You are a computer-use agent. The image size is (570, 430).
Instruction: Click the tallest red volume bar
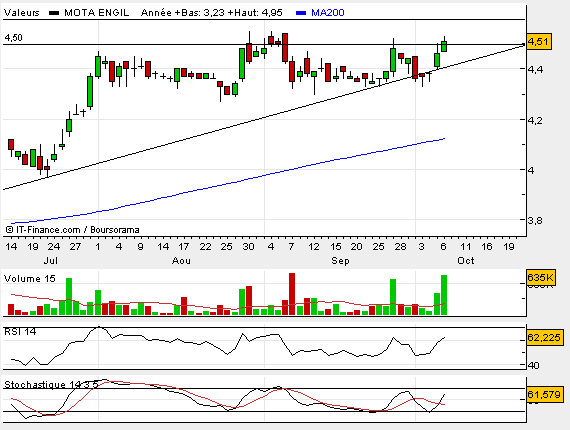pyautogui.click(x=292, y=294)
